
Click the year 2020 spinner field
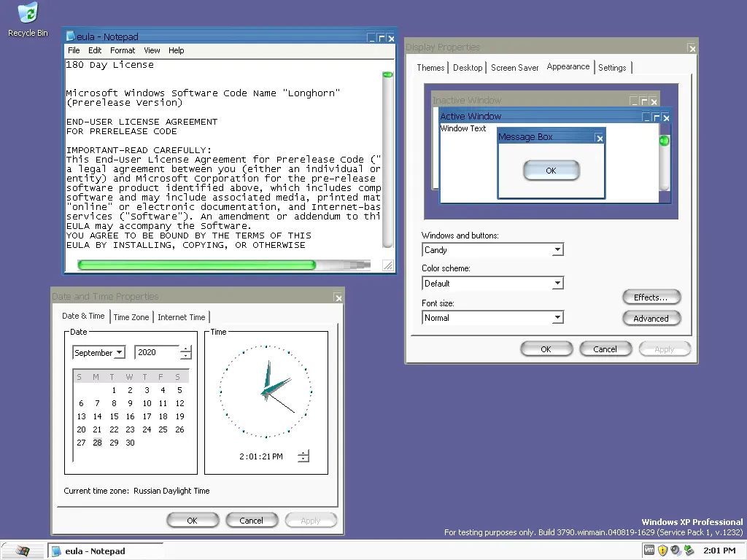(x=156, y=353)
